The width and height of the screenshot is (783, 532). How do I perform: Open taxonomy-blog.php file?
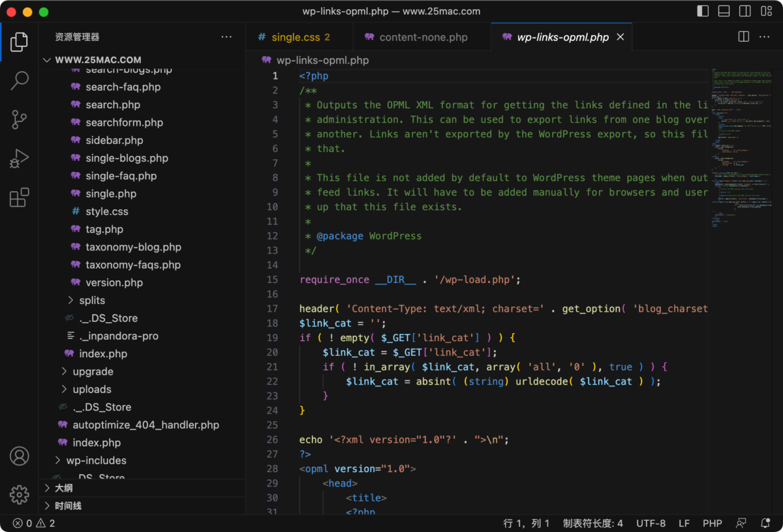133,247
